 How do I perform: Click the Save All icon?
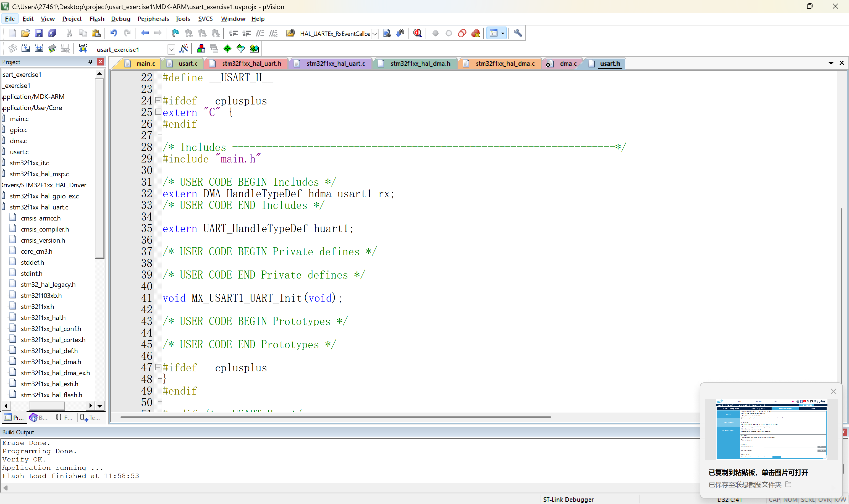[x=52, y=33]
